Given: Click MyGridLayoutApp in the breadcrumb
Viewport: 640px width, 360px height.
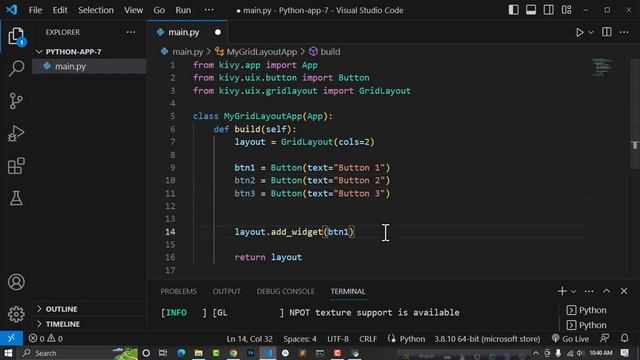Looking at the screenshot, I should (262, 52).
